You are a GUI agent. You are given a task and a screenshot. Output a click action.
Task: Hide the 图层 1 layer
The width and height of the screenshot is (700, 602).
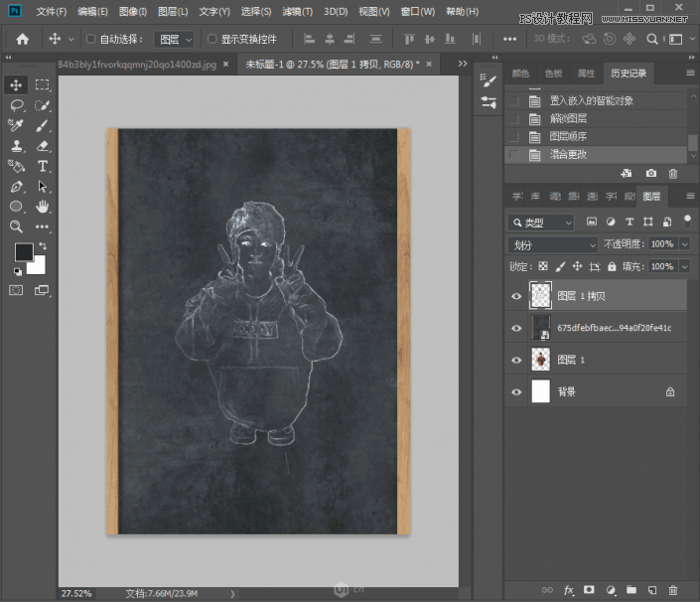[516, 360]
